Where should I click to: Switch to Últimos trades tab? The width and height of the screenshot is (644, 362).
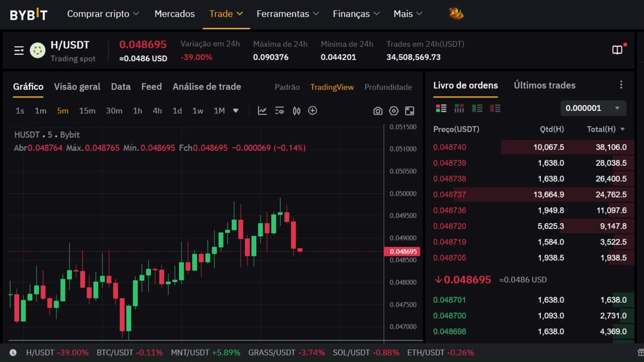tap(544, 85)
